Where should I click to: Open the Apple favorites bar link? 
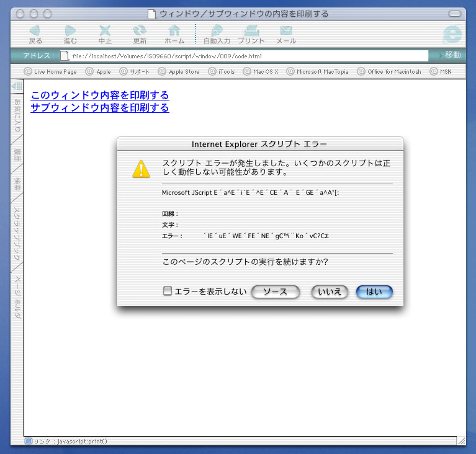[x=98, y=71]
